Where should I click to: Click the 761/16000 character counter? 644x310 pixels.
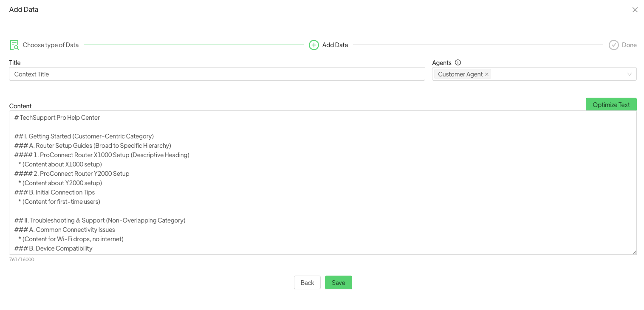click(22, 259)
